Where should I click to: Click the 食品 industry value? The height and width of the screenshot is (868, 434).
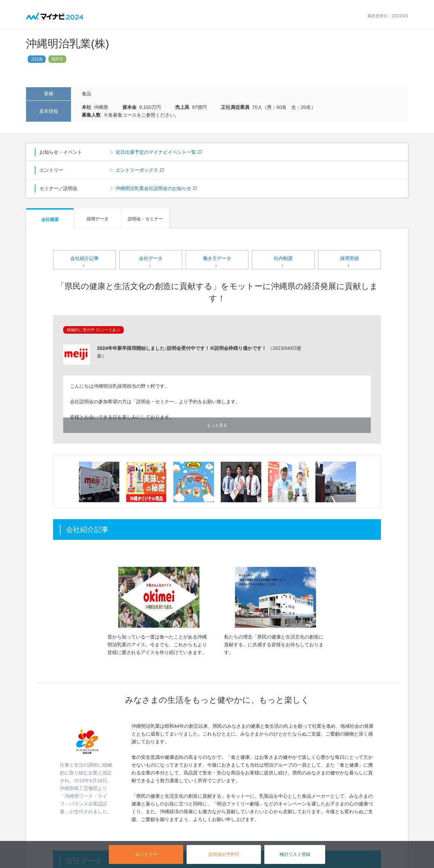click(87, 94)
